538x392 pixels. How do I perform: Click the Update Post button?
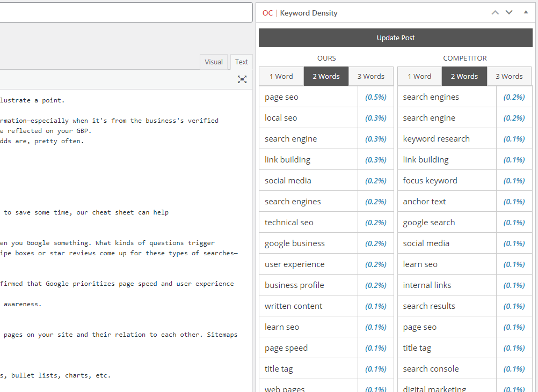pos(396,38)
